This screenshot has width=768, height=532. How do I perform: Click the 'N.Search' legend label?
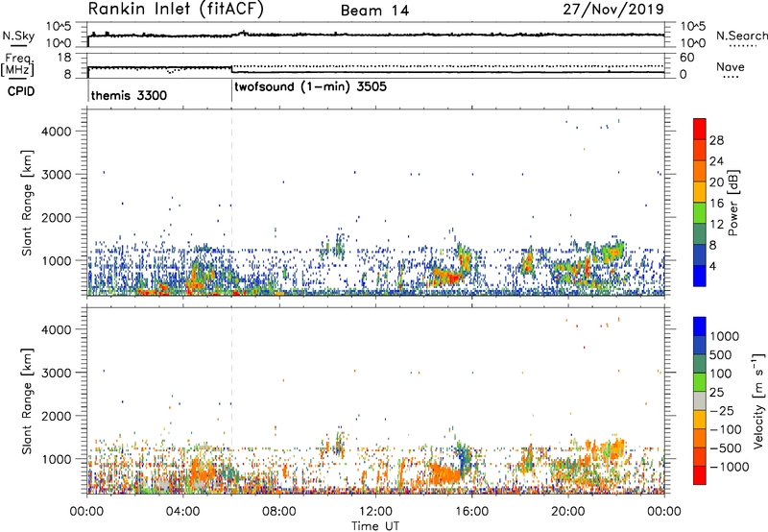741,36
